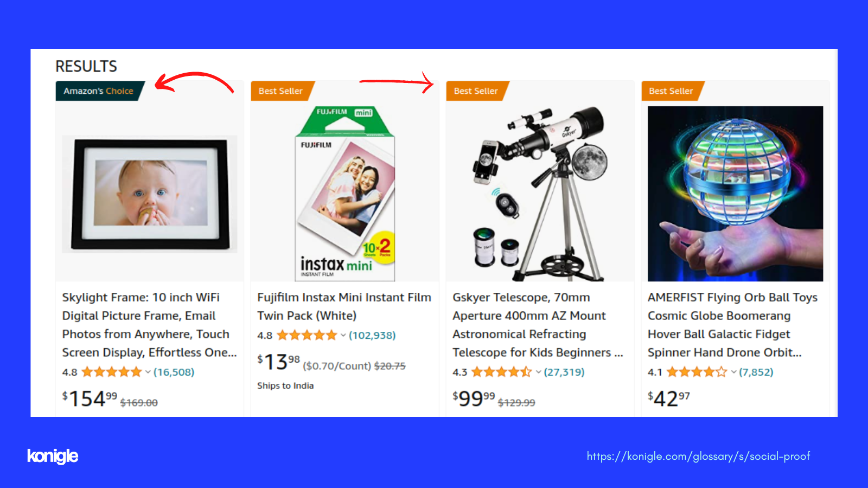Click the digital picture frame product image

pyautogui.click(x=149, y=194)
